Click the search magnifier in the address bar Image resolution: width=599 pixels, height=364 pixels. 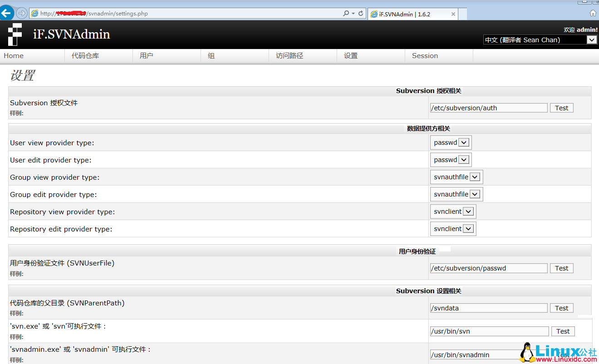click(x=345, y=13)
